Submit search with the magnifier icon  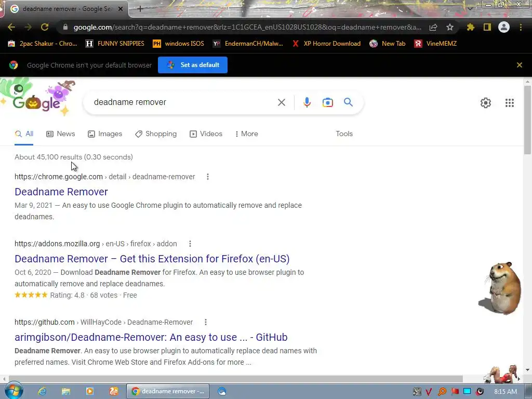[x=349, y=102]
